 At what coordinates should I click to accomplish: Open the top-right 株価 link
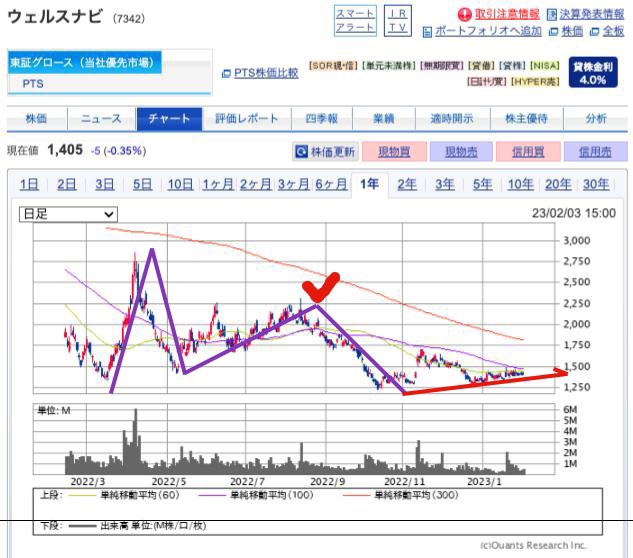coord(572,31)
